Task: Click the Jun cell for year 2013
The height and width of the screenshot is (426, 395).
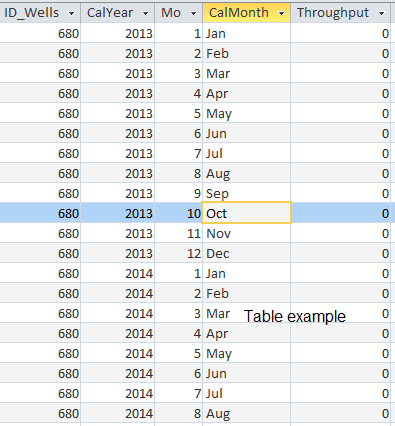Action: 247,133
